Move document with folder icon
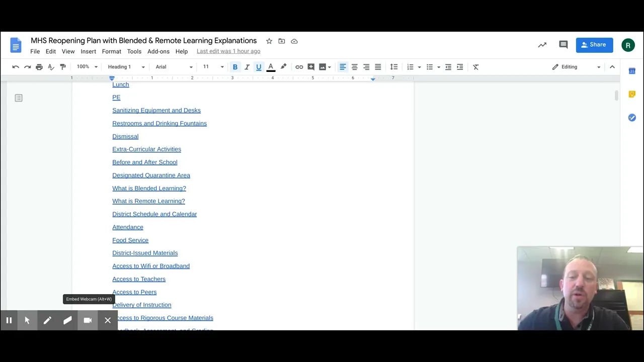The width and height of the screenshot is (644, 362). tap(282, 41)
